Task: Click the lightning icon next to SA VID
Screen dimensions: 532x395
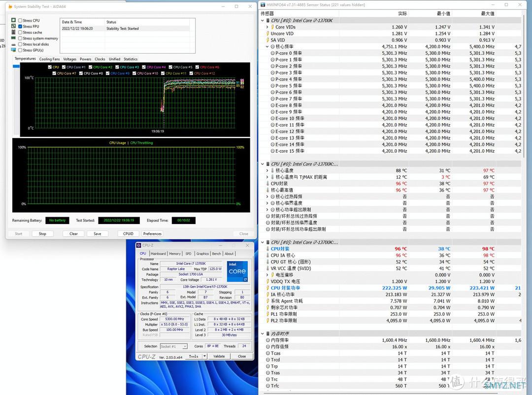Action: 267,40
